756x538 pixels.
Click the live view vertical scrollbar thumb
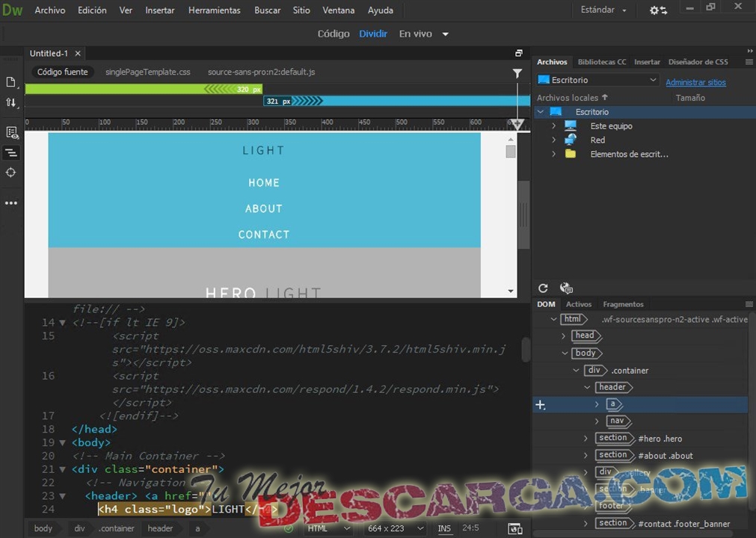pyautogui.click(x=511, y=152)
